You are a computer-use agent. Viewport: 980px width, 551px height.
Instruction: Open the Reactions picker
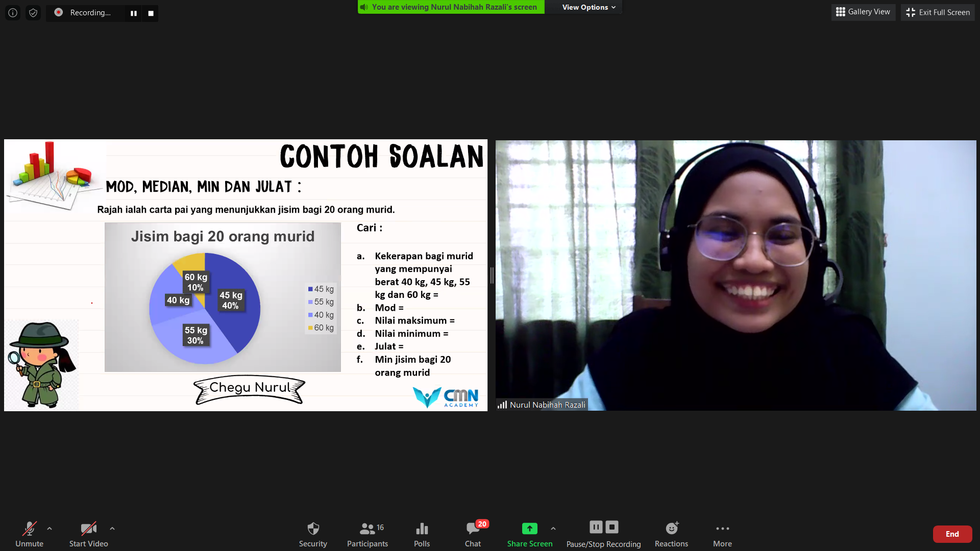point(671,534)
